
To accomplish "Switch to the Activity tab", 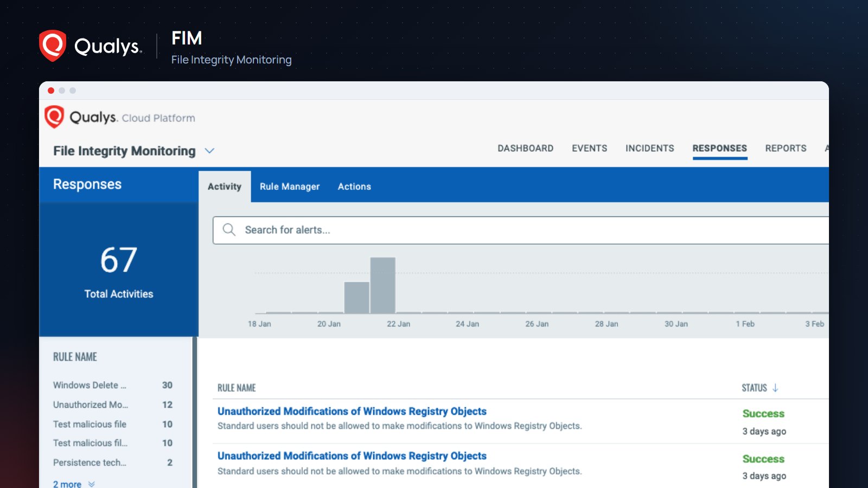I will [225, 187].
